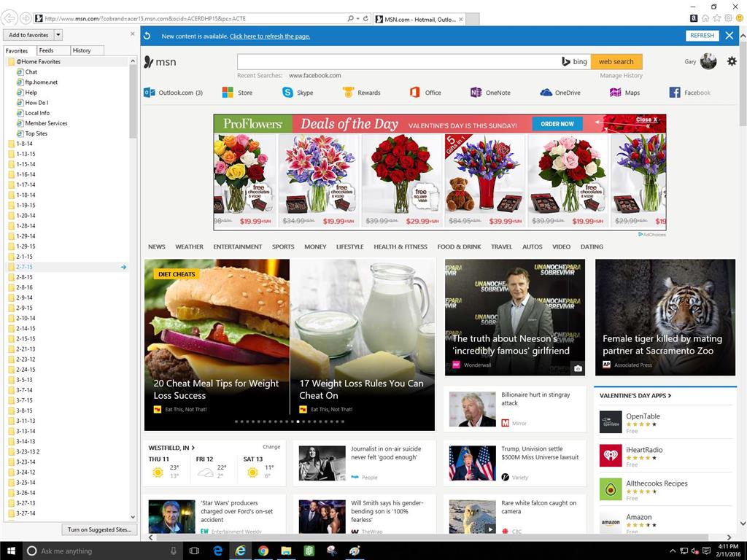Screen dimensions: 747x560
Task: Open the female tiger story card
Action: tap(665, 317)
